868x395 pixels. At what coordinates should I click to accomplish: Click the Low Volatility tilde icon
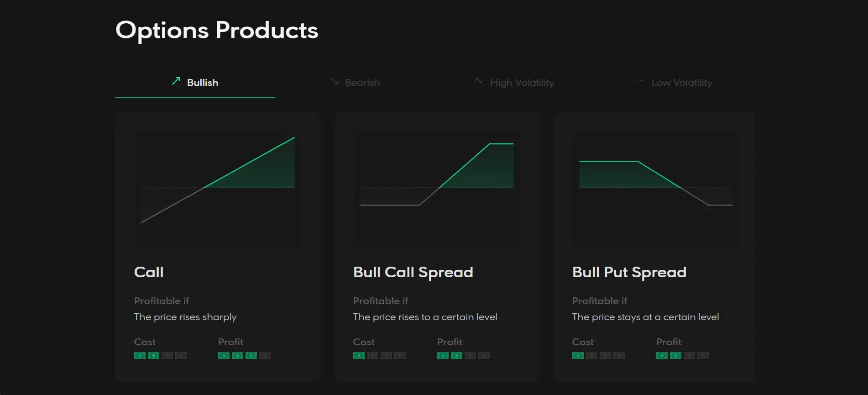coord(641,81)
